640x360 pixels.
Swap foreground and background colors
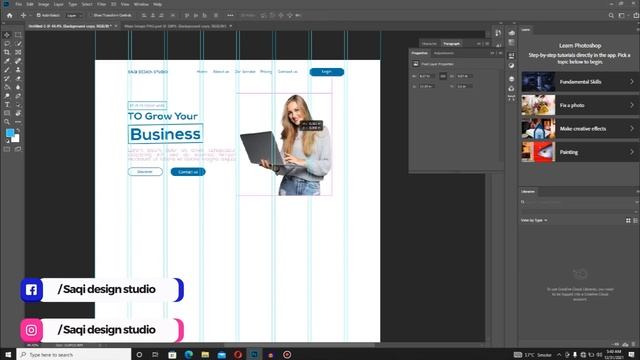pos(18,131)
